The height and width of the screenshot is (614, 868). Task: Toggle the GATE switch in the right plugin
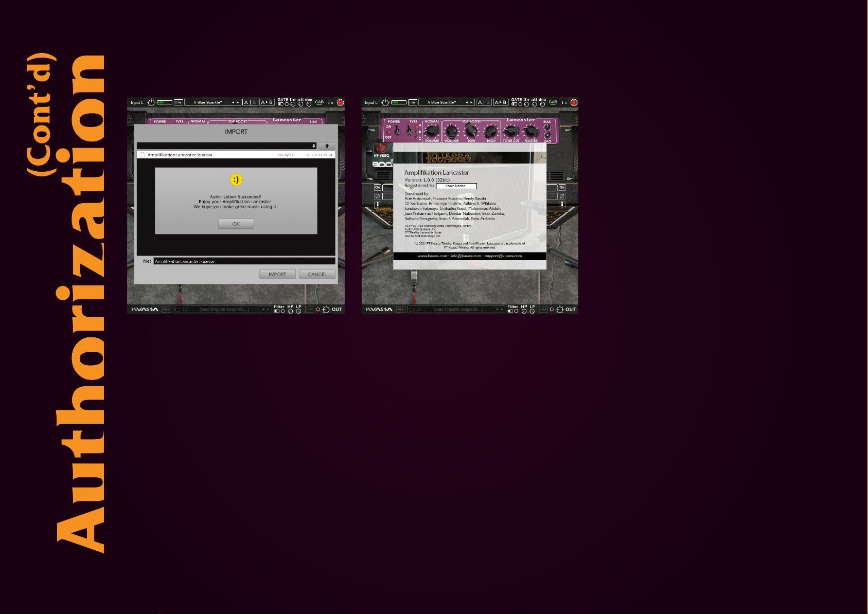click(514, 104)
